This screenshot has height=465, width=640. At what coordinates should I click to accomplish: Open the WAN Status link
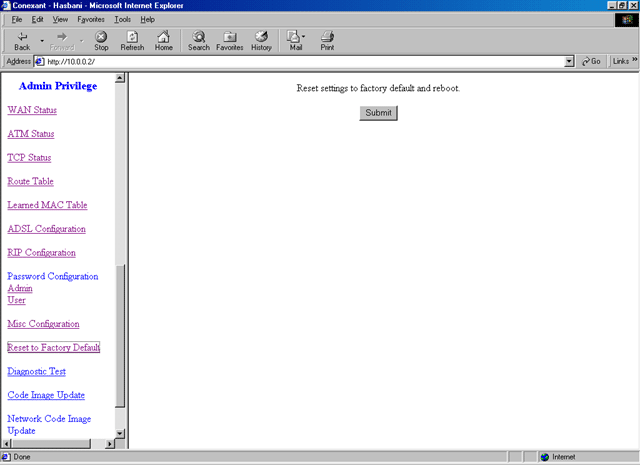32,110
